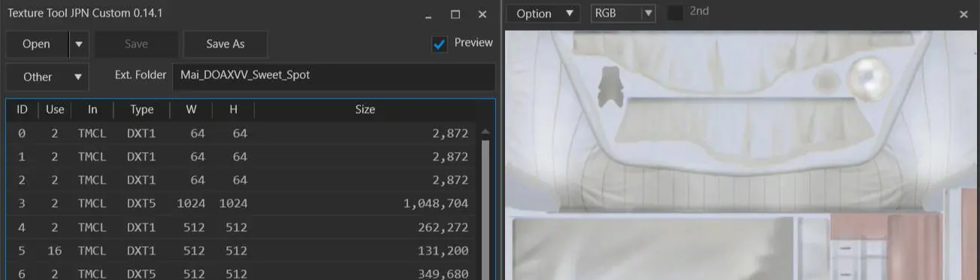
Task: Click the Open button
Action: [36, 44]
